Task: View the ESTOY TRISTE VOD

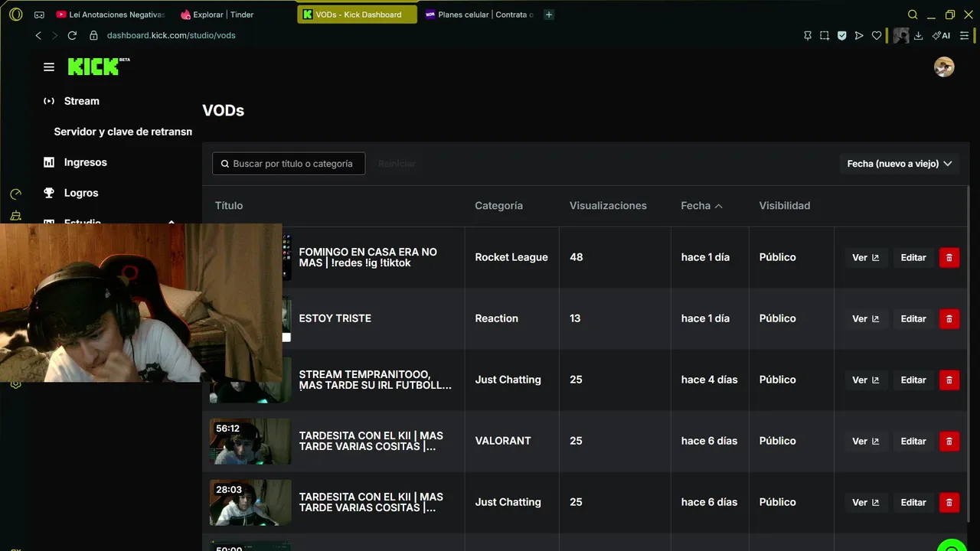Action: point(866,318)
